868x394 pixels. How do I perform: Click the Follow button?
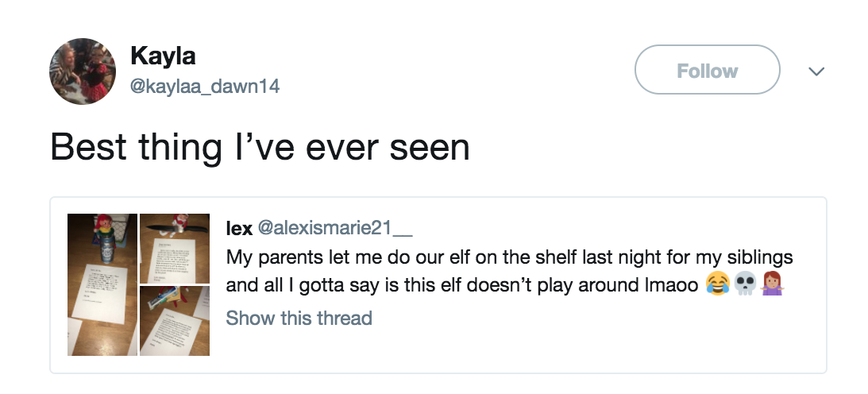(707, 70)
